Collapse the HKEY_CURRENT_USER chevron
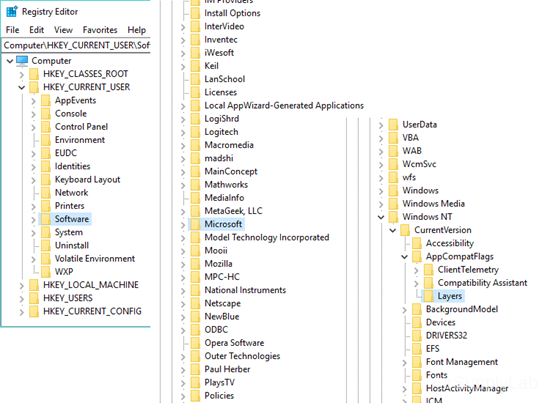 21,87
